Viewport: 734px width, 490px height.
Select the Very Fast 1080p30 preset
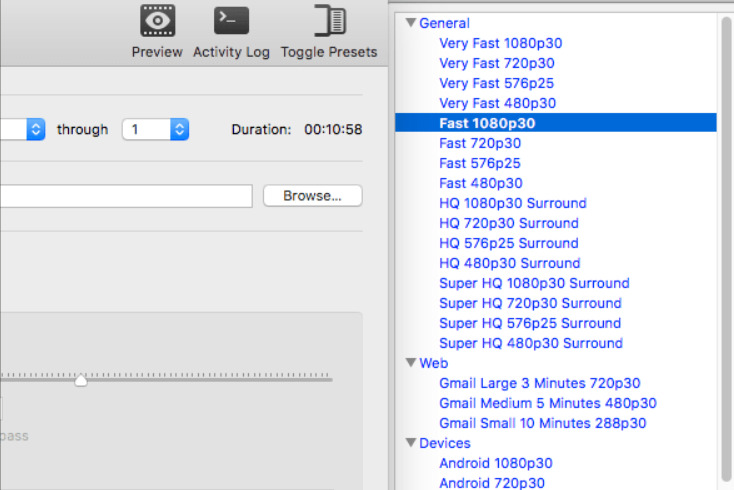point(500,43)
